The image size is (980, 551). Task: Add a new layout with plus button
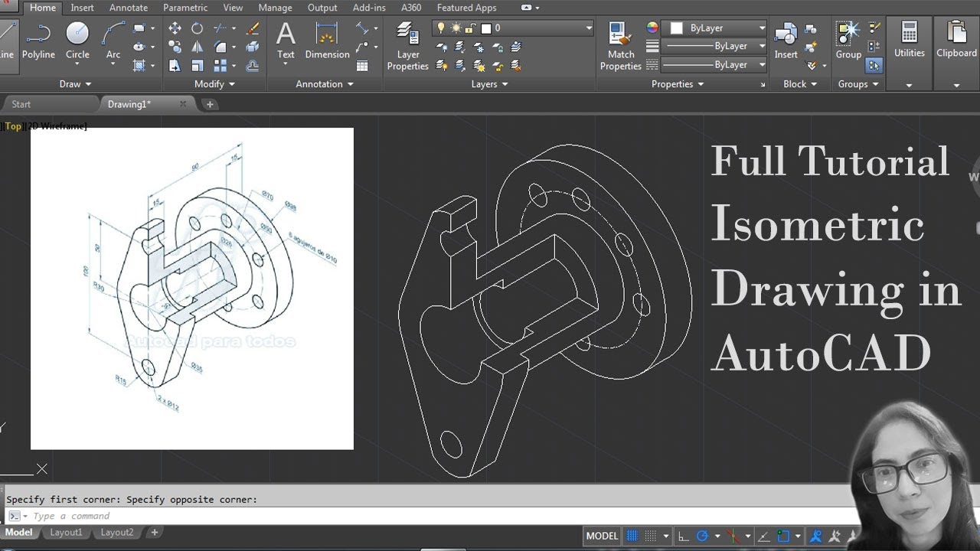154,533
